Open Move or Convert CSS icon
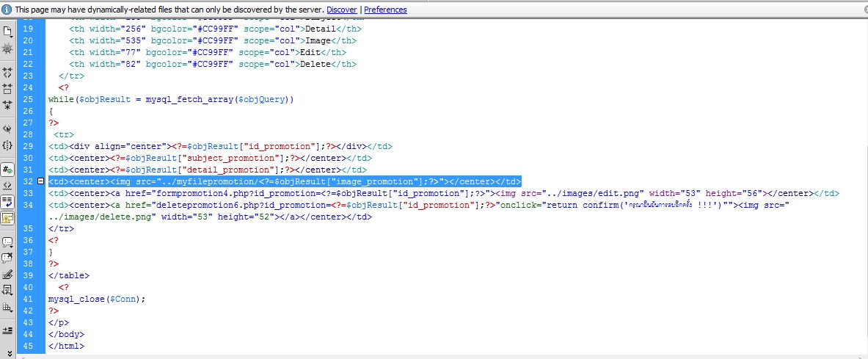 pyautogui.click(x=8, y=306)
